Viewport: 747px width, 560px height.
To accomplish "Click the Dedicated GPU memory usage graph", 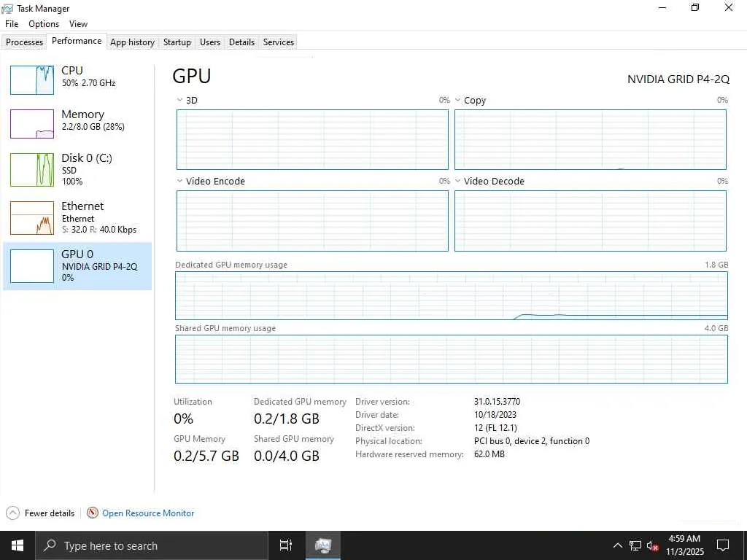I will pos(451,296).
